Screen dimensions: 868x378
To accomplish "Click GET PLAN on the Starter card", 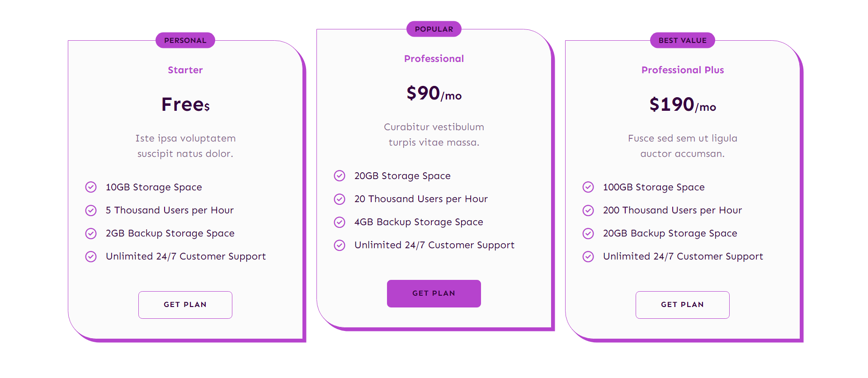I will [x=185, y=305].
